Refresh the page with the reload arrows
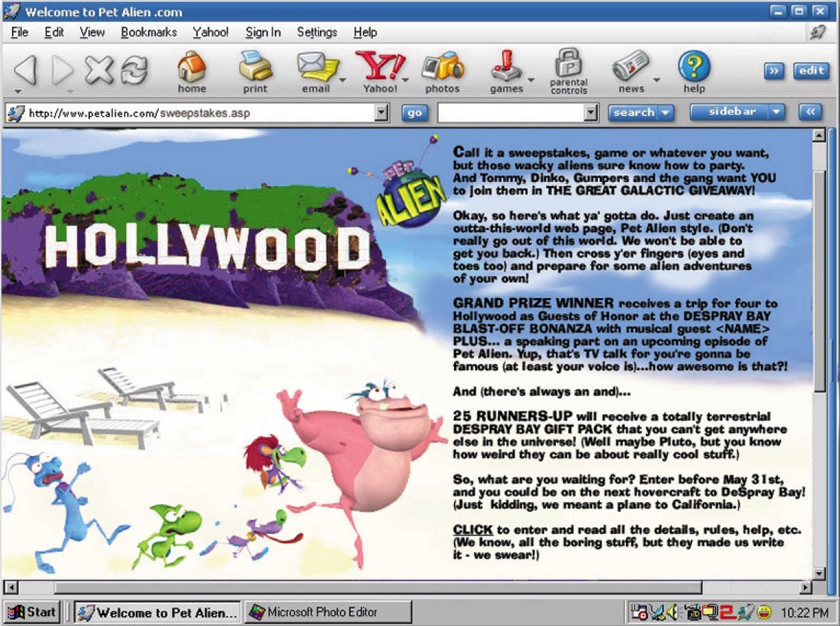 coord(134,69)
